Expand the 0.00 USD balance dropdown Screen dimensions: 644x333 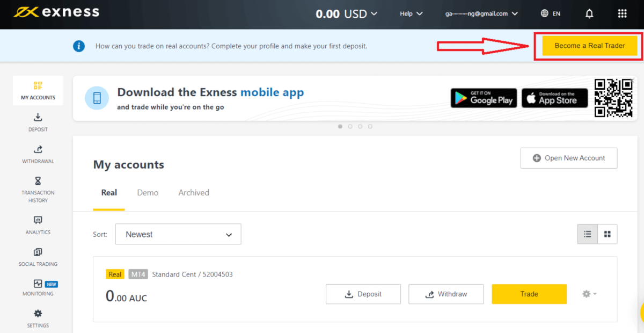[347, 14]
